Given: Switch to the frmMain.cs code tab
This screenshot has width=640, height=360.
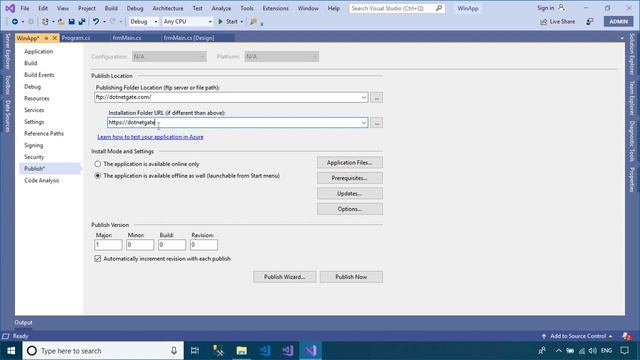Looking at the screenshot, I should coord(127,38).
